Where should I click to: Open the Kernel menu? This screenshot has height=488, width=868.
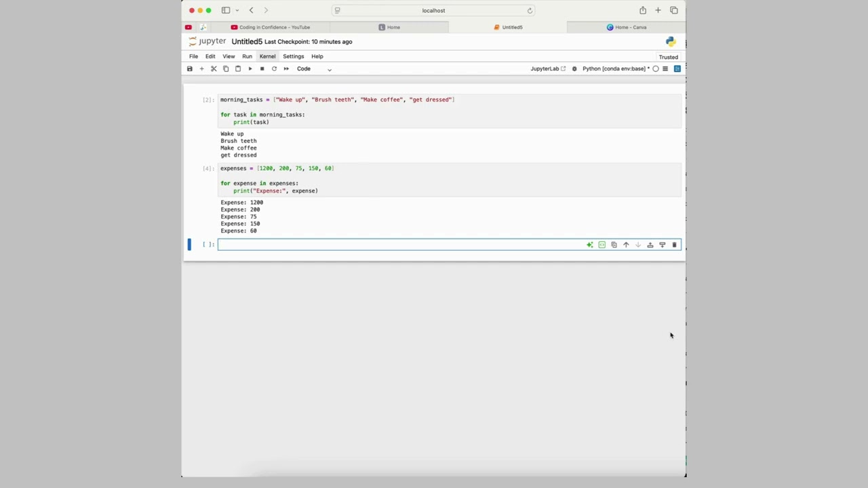coord(267,56)
